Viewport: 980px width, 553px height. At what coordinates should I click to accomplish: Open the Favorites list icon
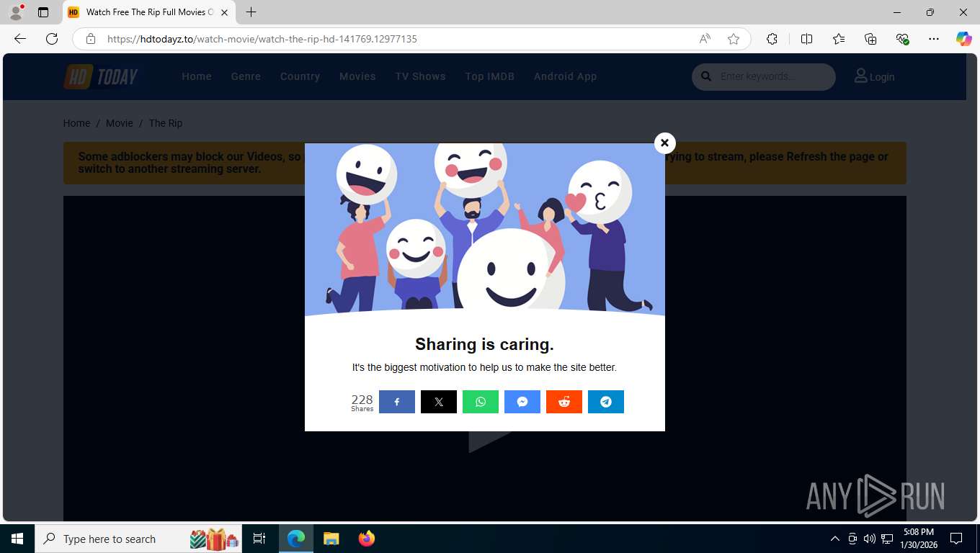[x=839, y=39]
